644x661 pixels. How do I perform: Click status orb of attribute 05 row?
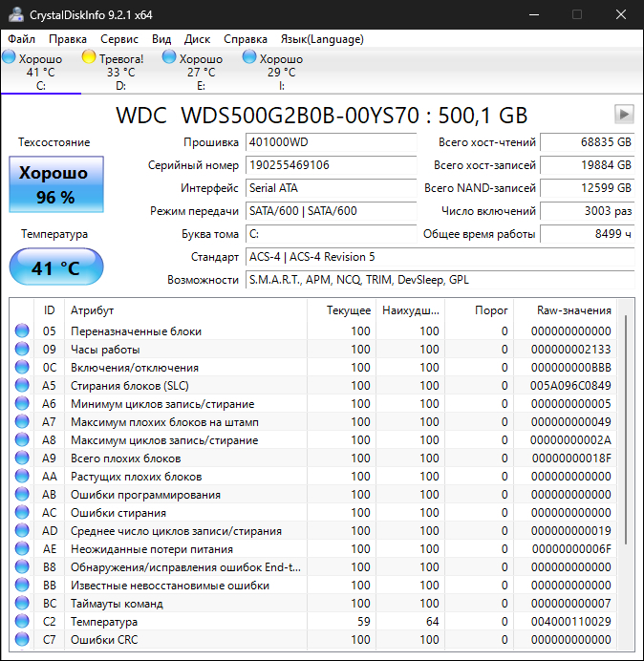(x=22, y=331)
